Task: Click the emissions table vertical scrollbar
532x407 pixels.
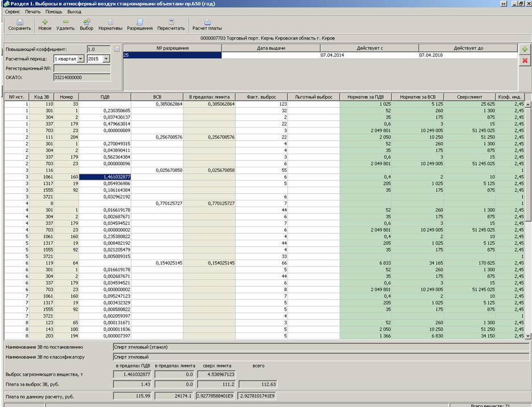Action: [x=528, y=216]
